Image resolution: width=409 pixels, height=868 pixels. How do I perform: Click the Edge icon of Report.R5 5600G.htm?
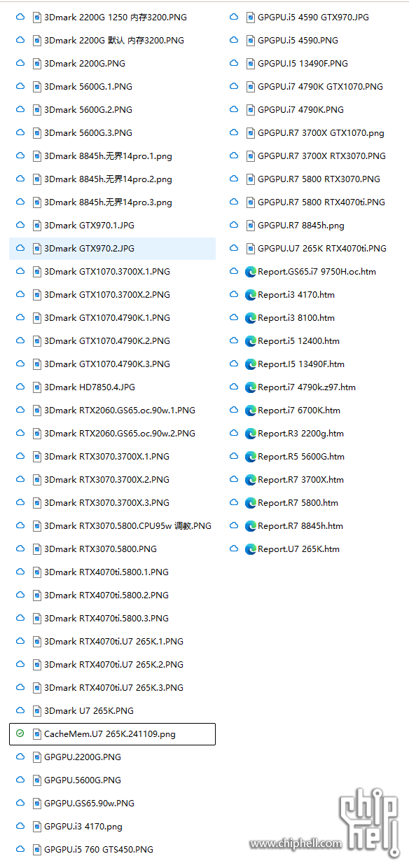click(251, 457)
